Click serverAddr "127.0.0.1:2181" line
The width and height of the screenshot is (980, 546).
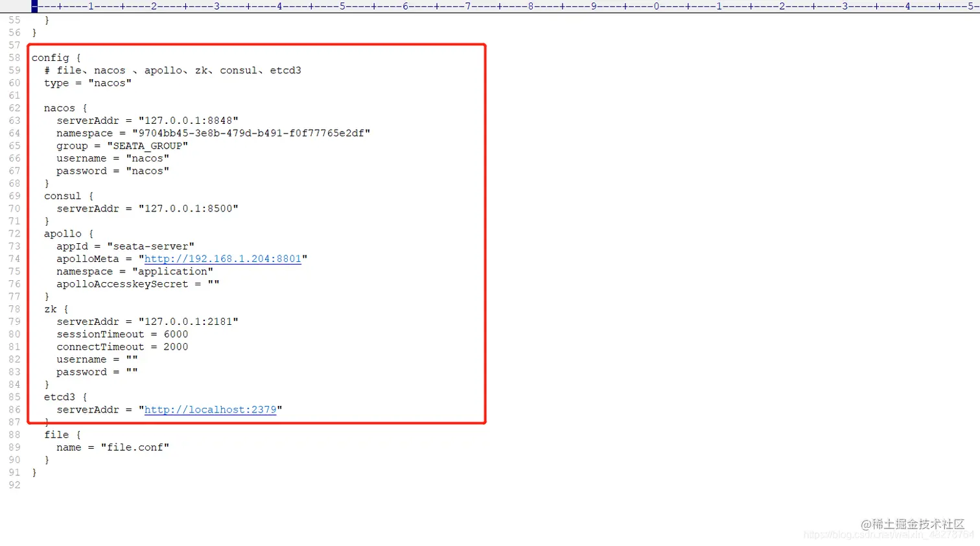[147, 322]
